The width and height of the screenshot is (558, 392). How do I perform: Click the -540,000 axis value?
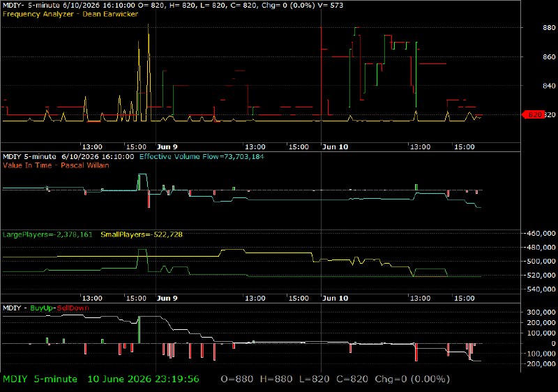(541, 289)
